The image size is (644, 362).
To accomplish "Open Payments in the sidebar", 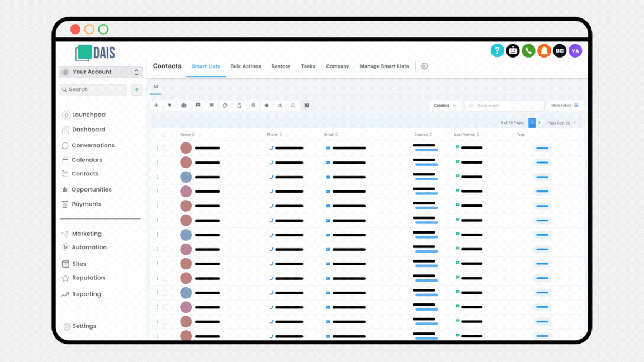I will (81, 204).
